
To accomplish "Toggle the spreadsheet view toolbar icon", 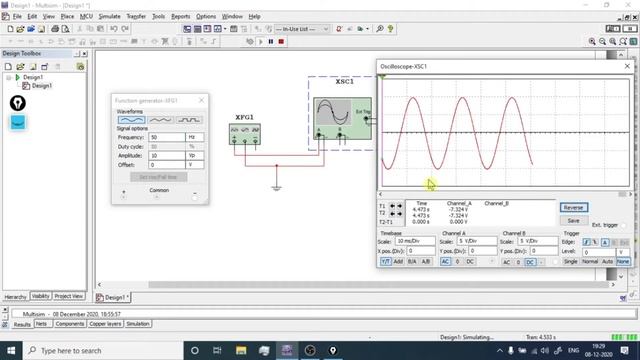I will pos(197,29).
